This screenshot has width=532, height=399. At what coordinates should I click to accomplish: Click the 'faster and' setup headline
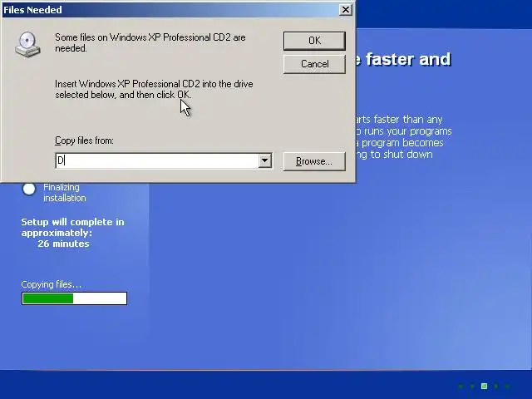point(408,59)
